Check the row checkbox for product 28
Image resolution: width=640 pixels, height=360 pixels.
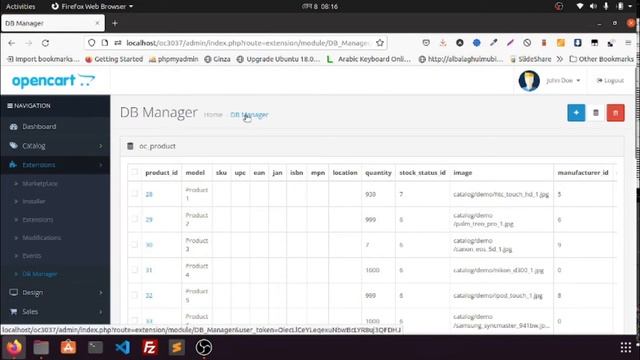[134, 194]
